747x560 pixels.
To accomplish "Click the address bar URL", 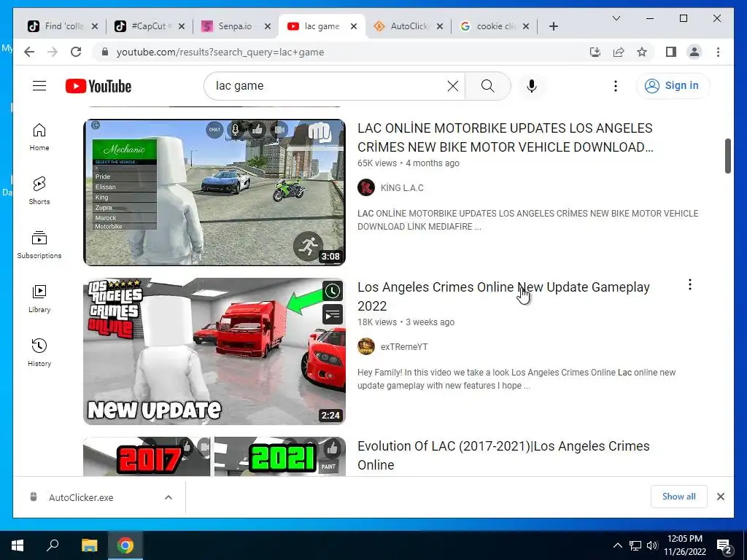I will [220, 52].
